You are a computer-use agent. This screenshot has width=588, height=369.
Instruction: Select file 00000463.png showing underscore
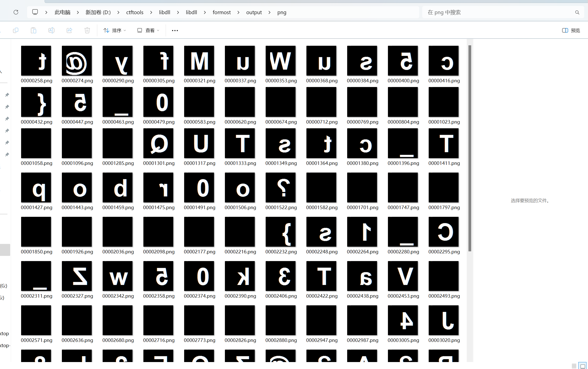point(118,102)
